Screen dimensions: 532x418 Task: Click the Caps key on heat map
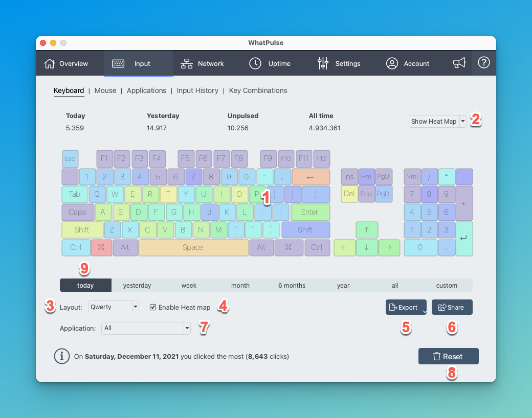coord(78,212)
